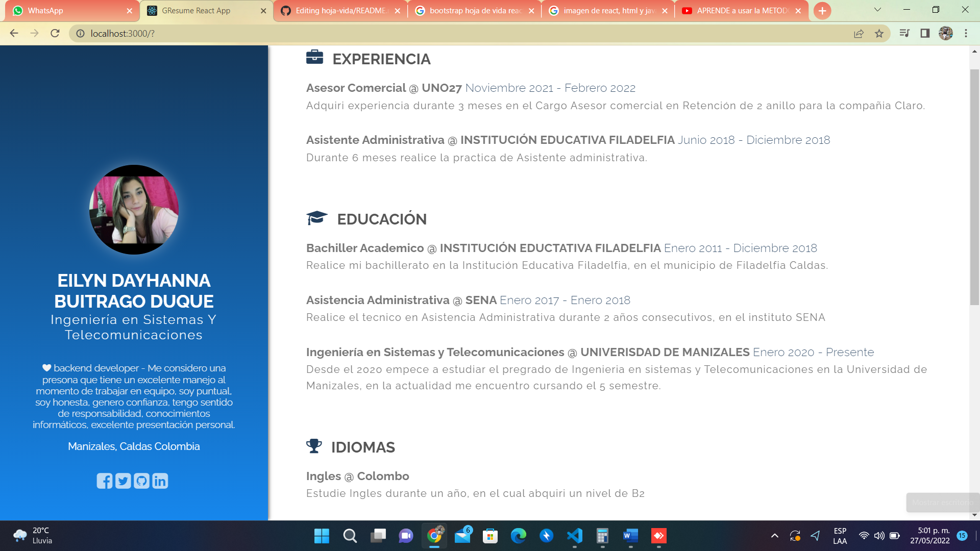Open the browser profile avatar menu
980x551 pixels.
click(947, 33)
